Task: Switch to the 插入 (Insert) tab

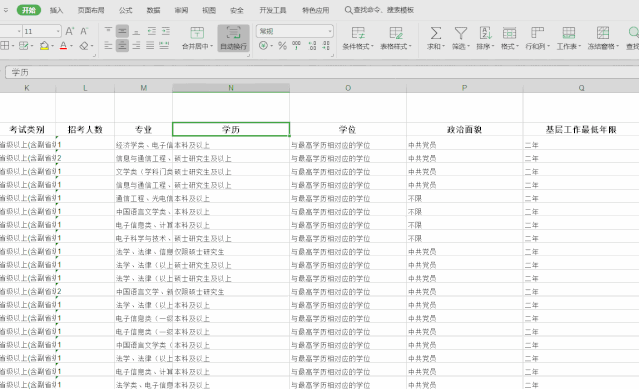Action: click(x=56, y=10)
